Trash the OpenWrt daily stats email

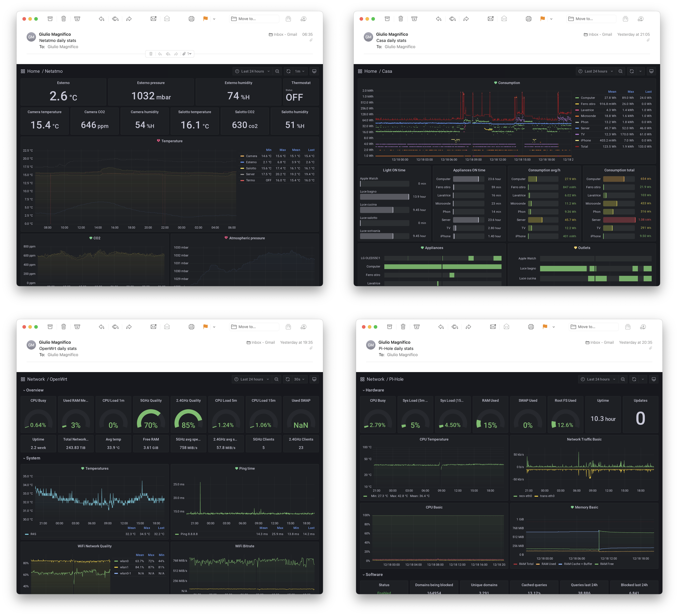pos(64,327)
